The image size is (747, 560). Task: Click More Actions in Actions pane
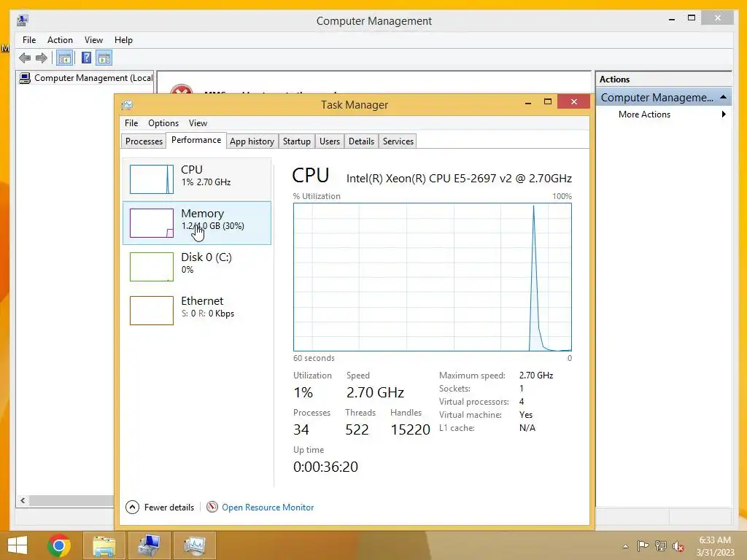644,114
